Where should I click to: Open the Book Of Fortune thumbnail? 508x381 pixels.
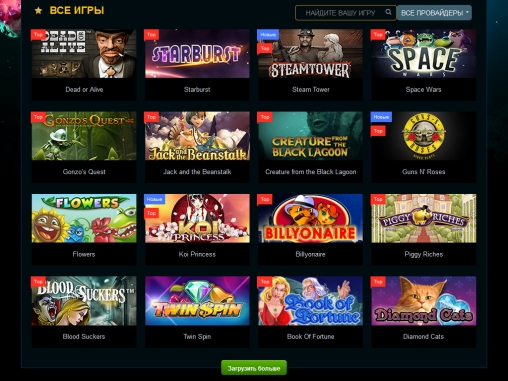coord(310,301)
